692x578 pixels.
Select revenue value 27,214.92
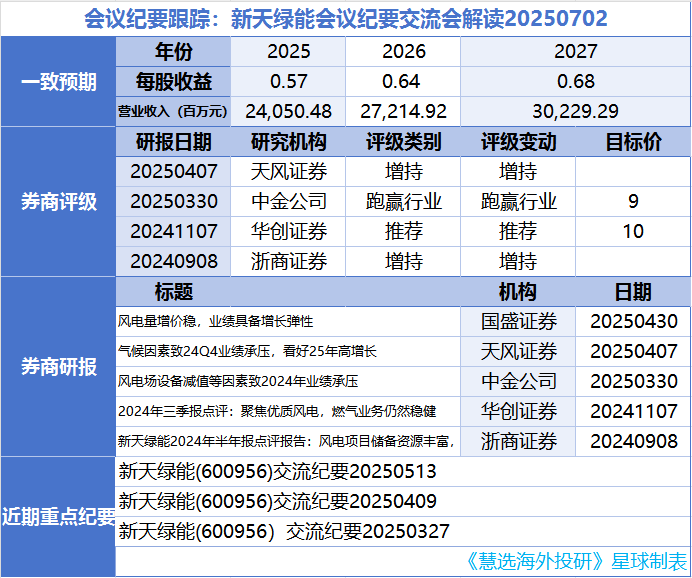pyautogui.click(x=403, y=111)
